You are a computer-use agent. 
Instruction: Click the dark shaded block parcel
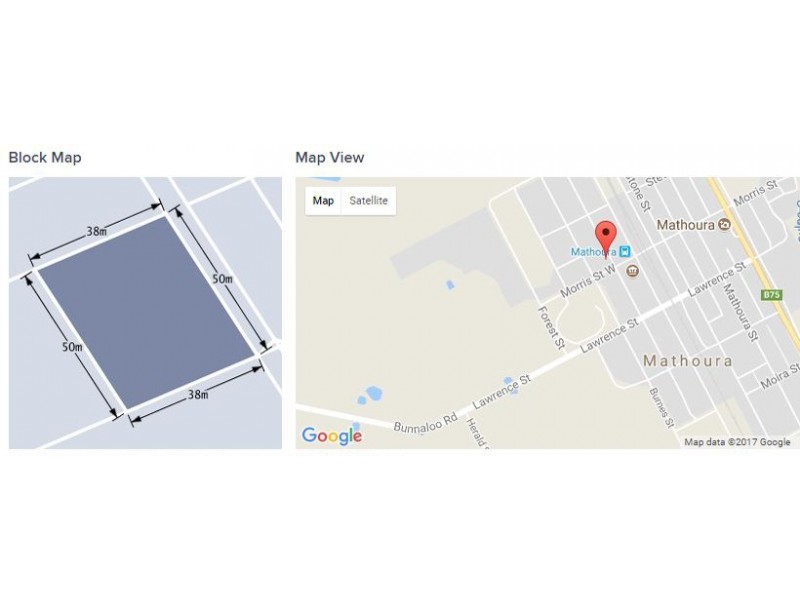click(146, 312)
